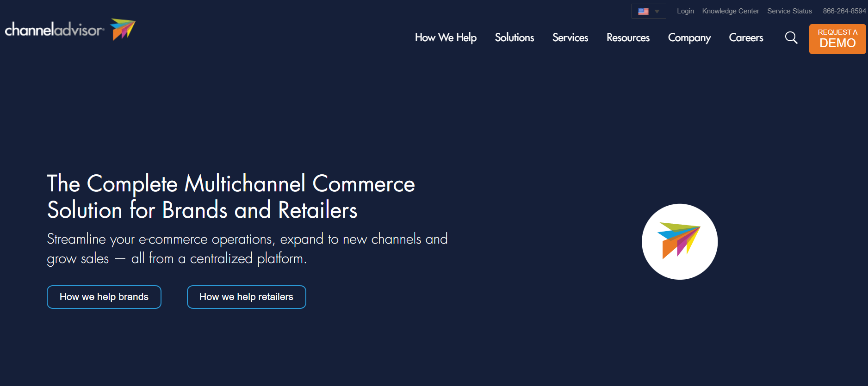The image size is (868, 386).
Task: Check the Service Status link
Action: click(x=789, y=11)
